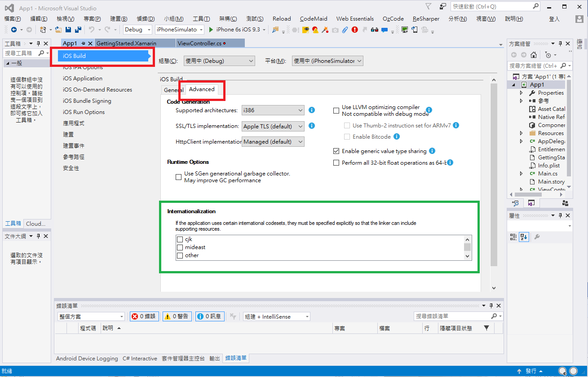Click the green monitor toolbar icon

coord(405,30)
